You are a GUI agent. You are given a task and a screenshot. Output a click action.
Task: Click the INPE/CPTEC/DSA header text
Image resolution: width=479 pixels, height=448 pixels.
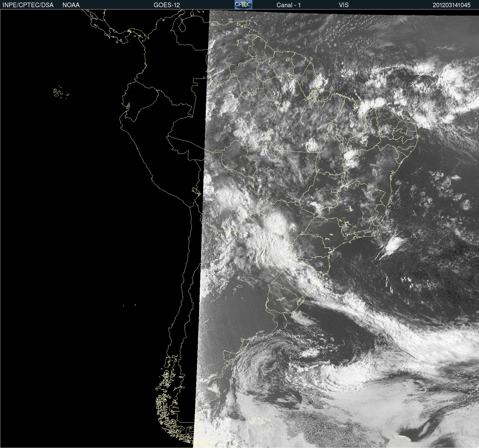(x=28, y=5)
